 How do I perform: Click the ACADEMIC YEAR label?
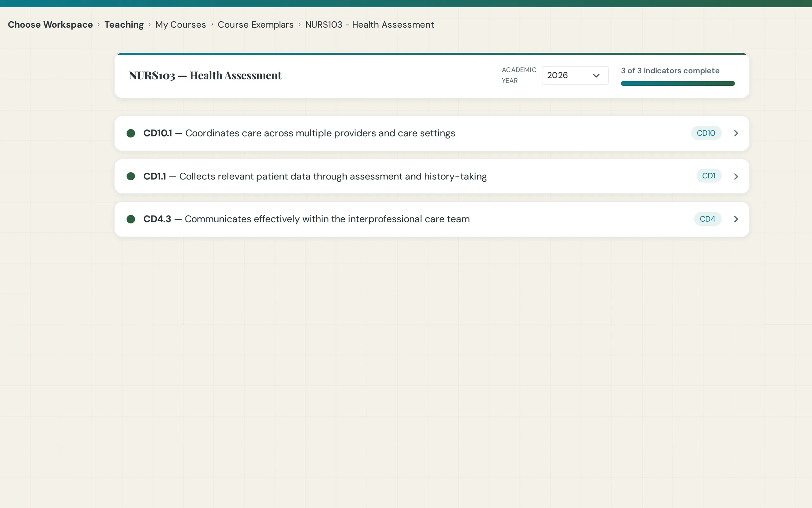click(x=519, y=75)
